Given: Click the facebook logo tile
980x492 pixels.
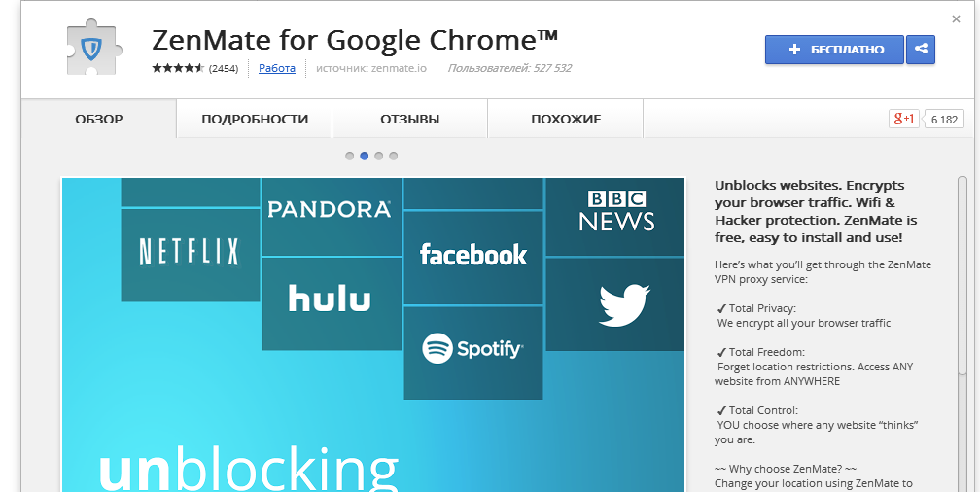Looking at the screenshot, I should (x=473, y=257).
